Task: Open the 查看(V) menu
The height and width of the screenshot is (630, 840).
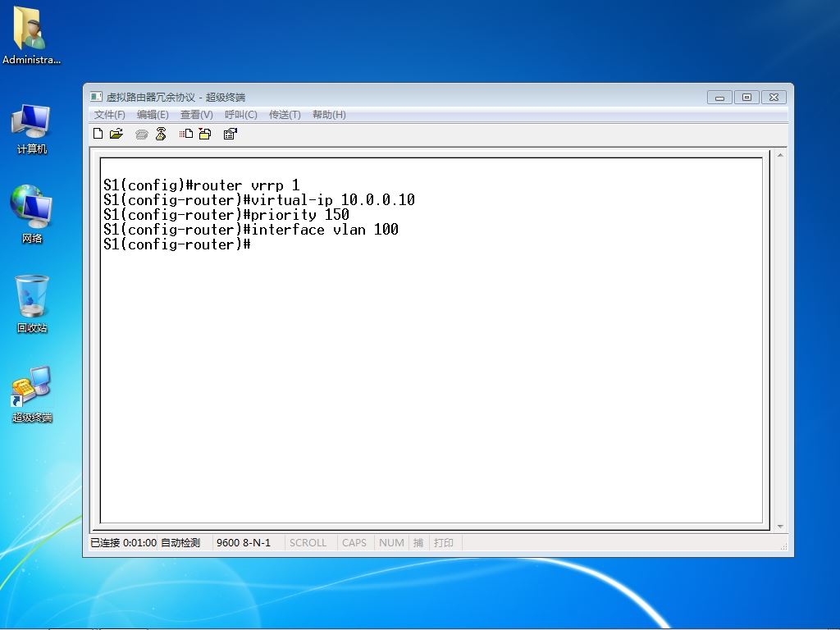Action: [x=197, y=115]
